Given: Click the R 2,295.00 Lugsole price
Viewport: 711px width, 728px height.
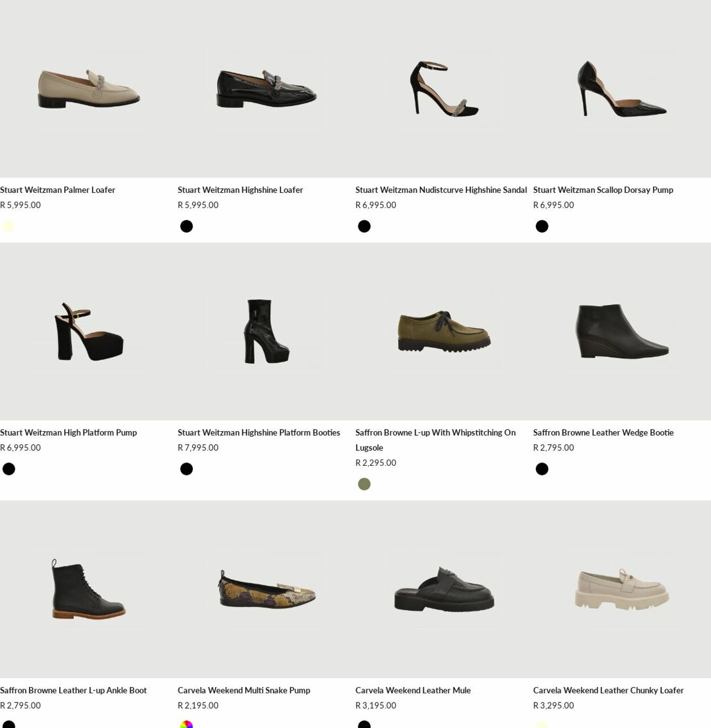Looking at the screenshot, I should (x=376, y=463).
